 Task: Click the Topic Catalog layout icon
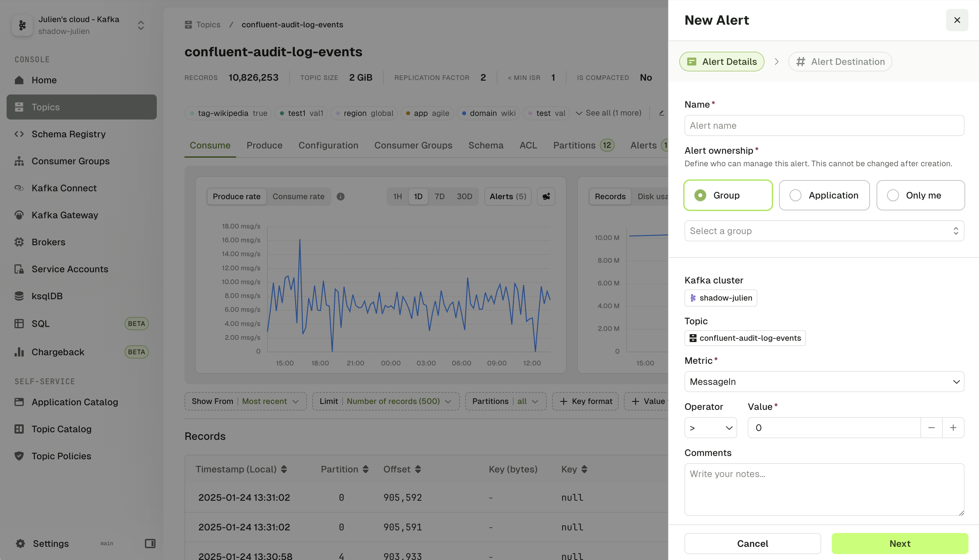19,429
